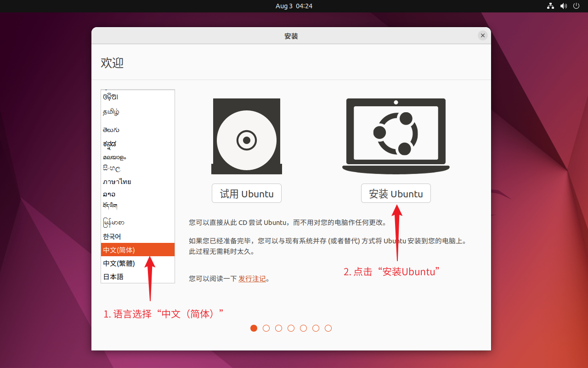This screenshot has height=368, width=588.
Task: Select മലയാളം in the language list
Action: [114, 157]
